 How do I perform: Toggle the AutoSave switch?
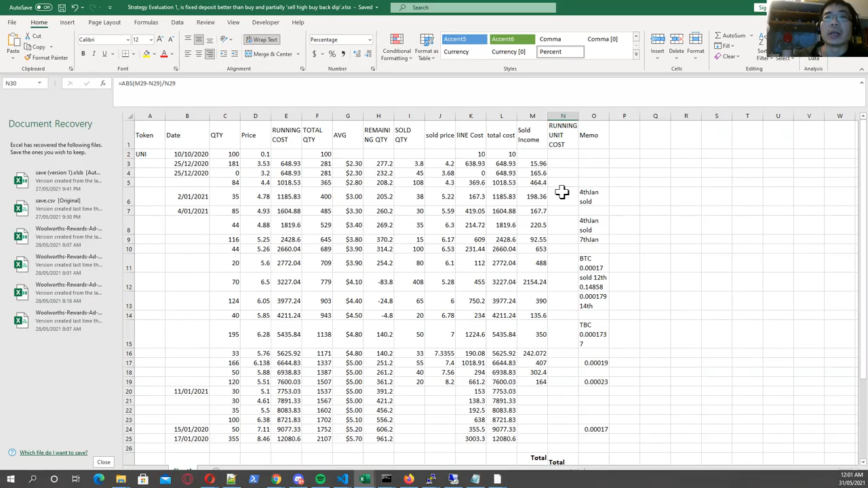click(x=43, y=7)
